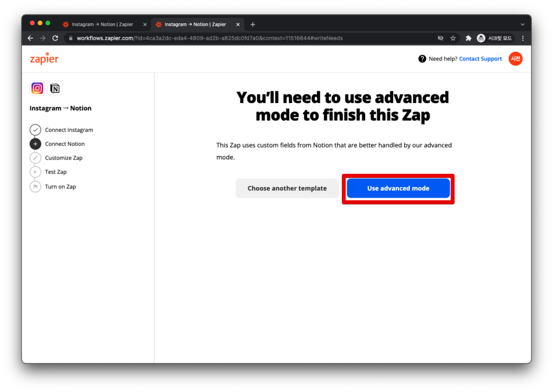The width and height of the screenshot is (553, 392).
Task: Close the active Instagram → Notion tab
Action: coord(238,24)
